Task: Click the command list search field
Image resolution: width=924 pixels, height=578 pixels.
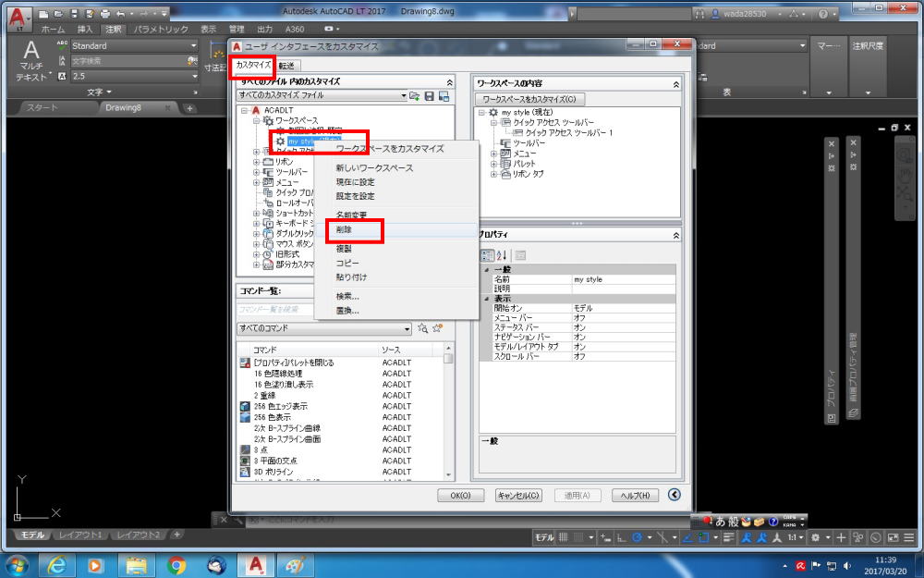Action: (275, 309)
